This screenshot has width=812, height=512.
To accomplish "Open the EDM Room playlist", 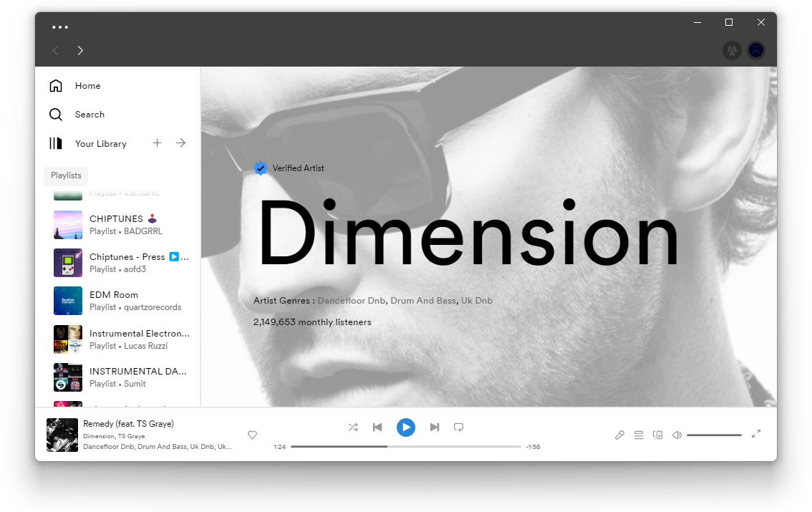I will click(x=122, y=301).
